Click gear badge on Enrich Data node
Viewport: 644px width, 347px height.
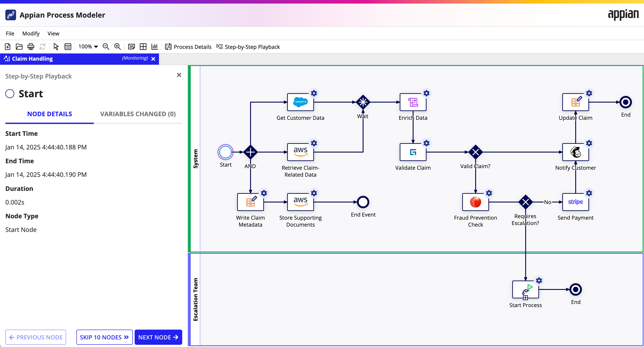pyautogui.click(x=427, y=93)
